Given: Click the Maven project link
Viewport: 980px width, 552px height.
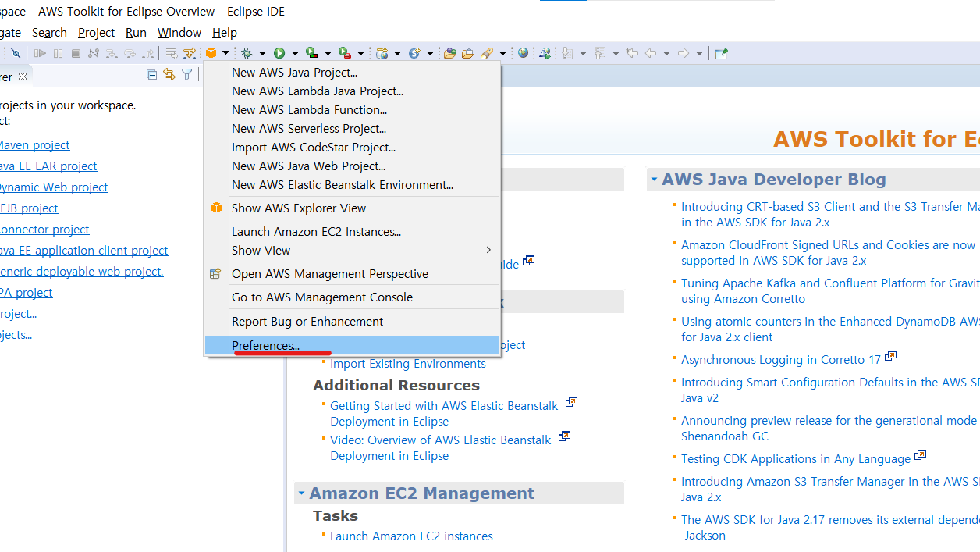Looking at the screenshot, I should 34,145.
